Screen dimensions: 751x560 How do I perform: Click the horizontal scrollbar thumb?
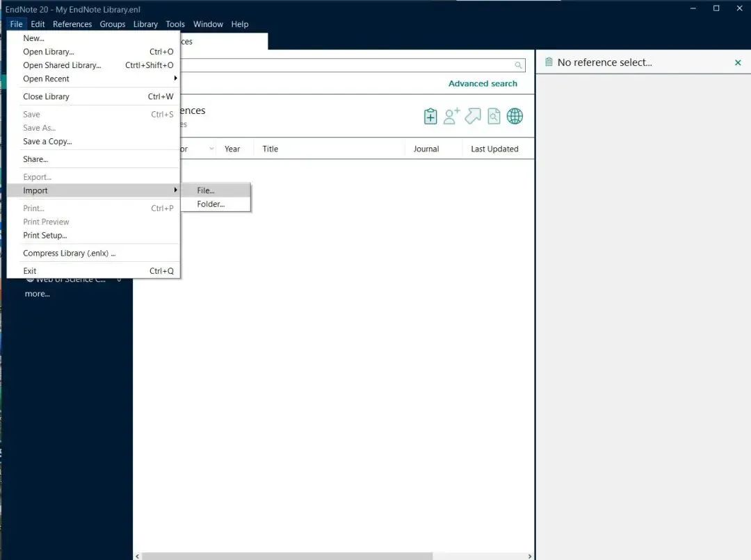point(287,556)
